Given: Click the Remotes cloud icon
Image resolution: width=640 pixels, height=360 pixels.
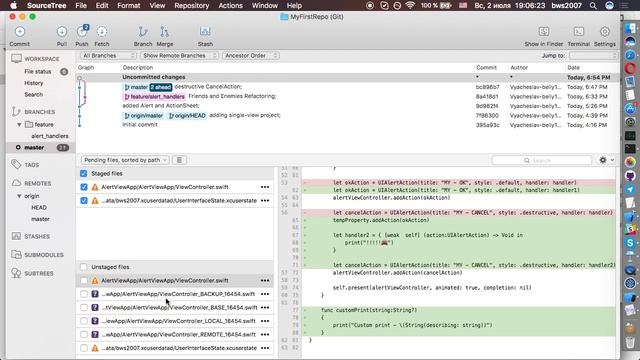Looking at the screenshot, I should pos(16,183).
